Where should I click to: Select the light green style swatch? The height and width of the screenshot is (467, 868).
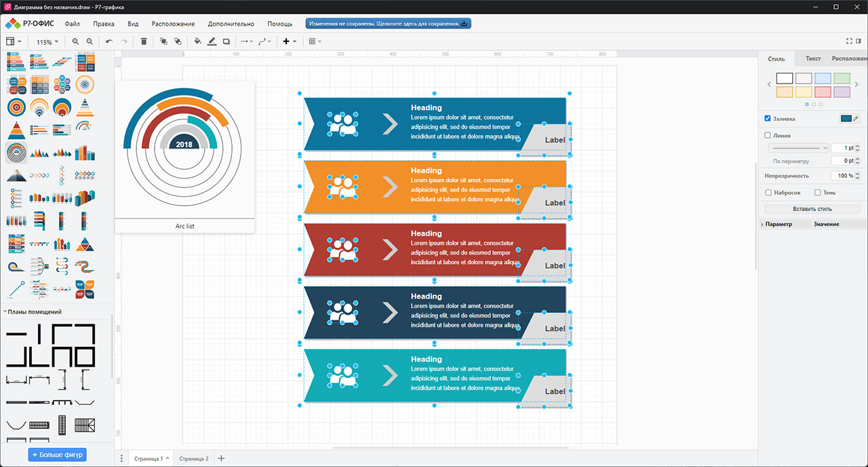point(842,79)
